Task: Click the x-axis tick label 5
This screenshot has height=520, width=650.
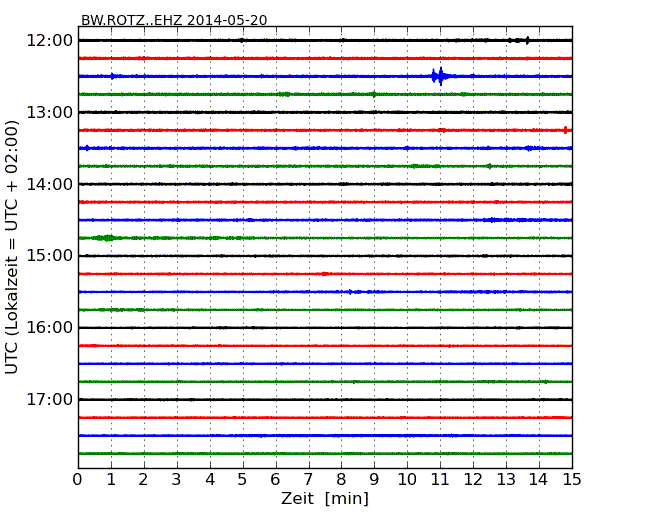Action: [242, 479]
